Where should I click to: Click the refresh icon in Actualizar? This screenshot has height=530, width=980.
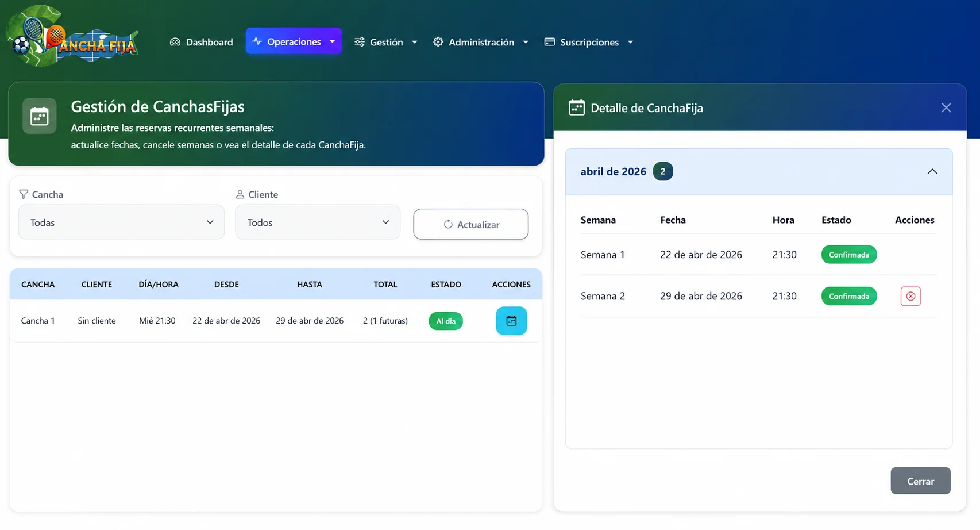click(x=448, y=224)
